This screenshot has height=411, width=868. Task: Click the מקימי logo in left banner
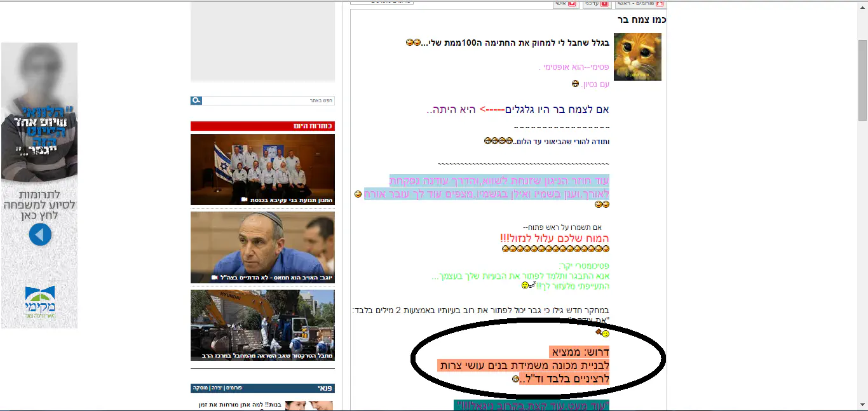(40, 302)
